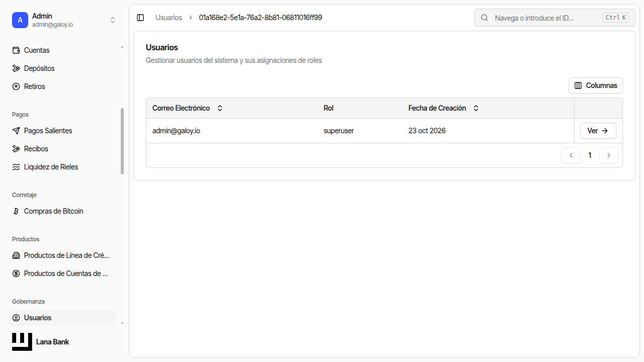Click the Bitcoin symbol icon

[16, 211]
